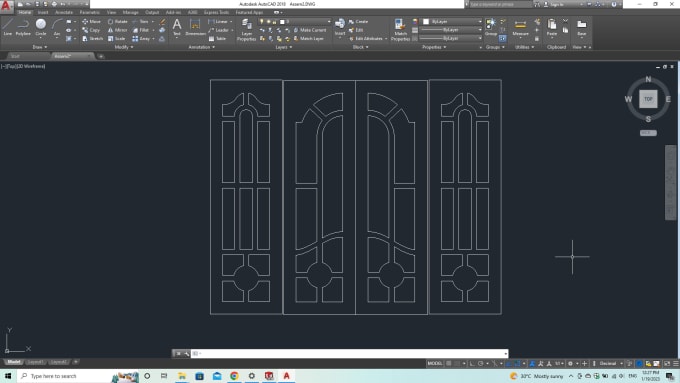
Task: Toggle the grid display in status bar
Action: coord(449,363)
